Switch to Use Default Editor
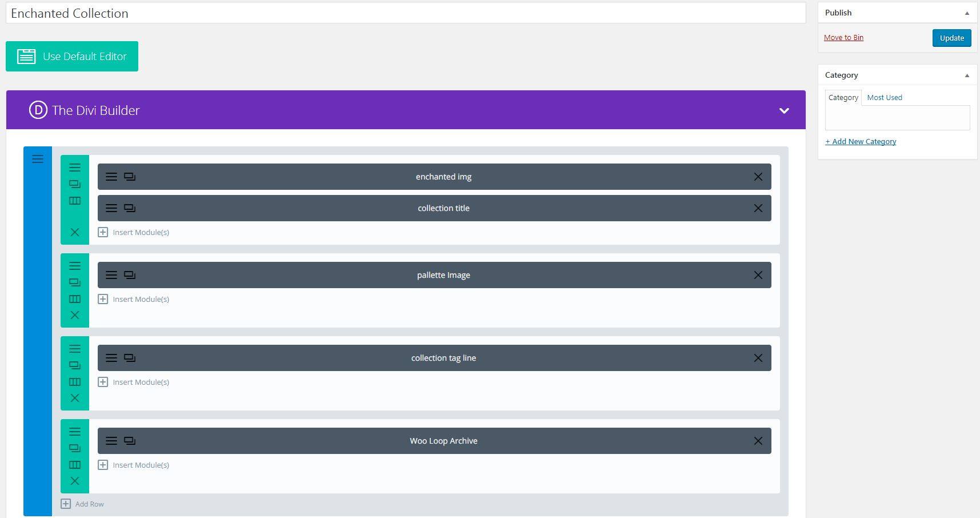980x518 pixels. (x=72, y=56)
